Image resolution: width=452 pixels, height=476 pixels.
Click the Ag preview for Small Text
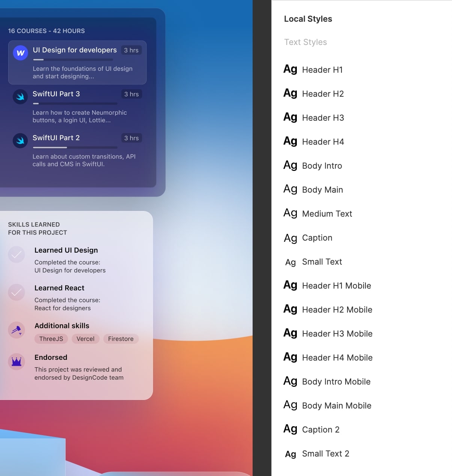(x=290, y=262)
